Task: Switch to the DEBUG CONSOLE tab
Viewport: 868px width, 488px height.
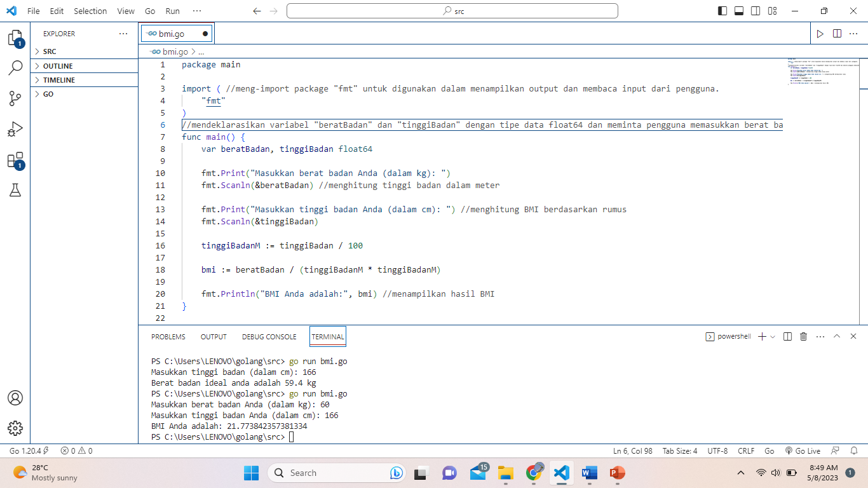Action: click(x=269, y=337)
